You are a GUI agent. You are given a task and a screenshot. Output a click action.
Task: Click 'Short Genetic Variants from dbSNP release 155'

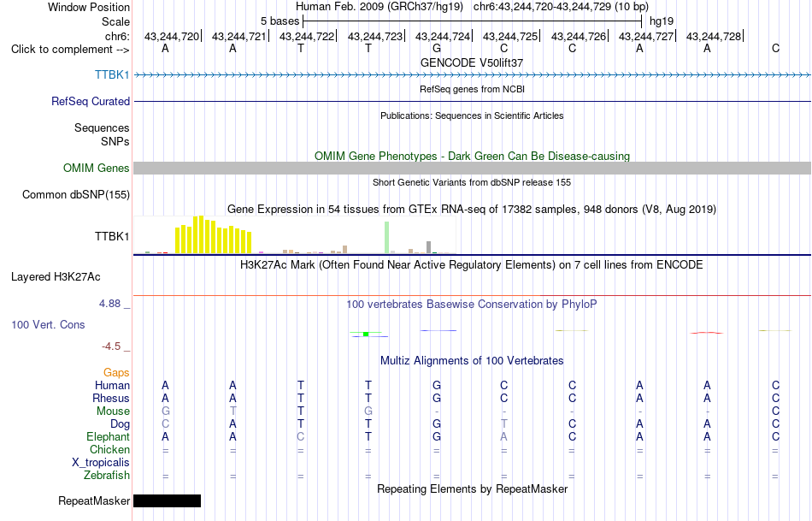tap(472, 182)
